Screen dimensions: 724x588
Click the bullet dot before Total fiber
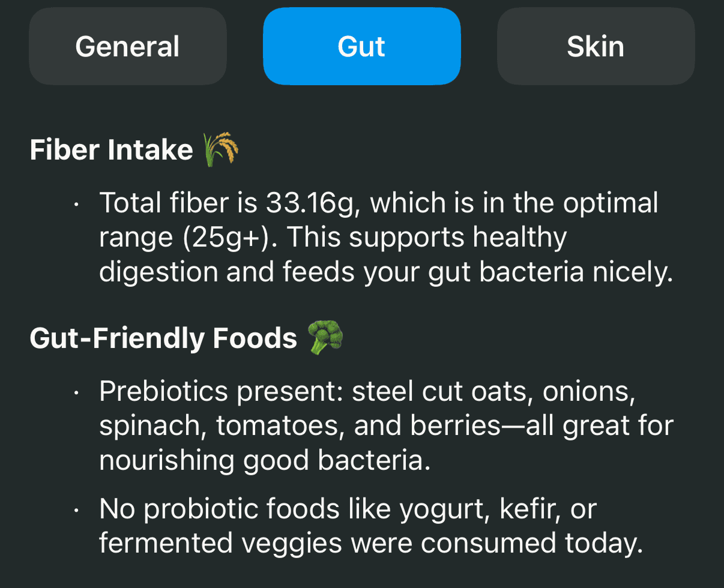pyautogui.click(x=76, y=205)
